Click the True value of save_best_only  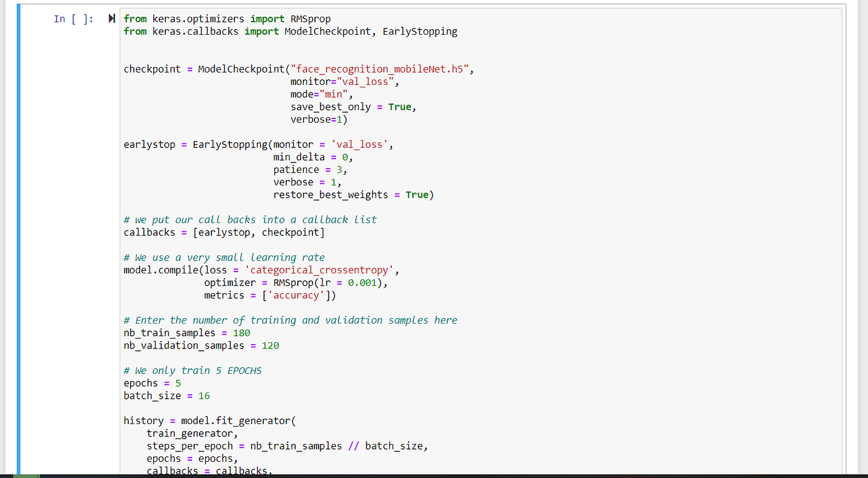(x=399, y=107)
